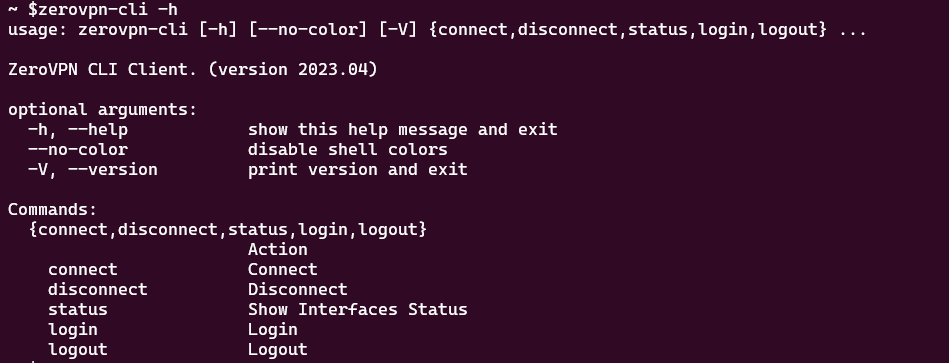Click the 'optional arguments:' heading
This screenshot has height=363, width=949.
point(102,110)
